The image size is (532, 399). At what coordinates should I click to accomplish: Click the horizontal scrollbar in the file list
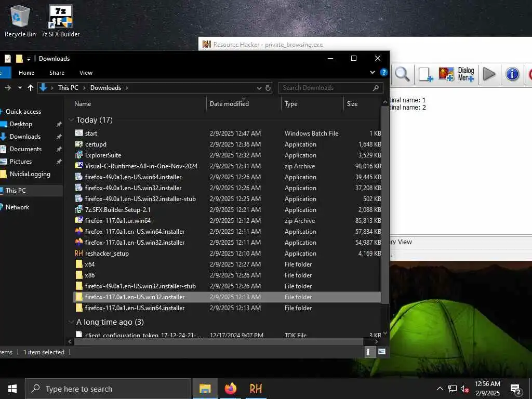pos(219,341)
